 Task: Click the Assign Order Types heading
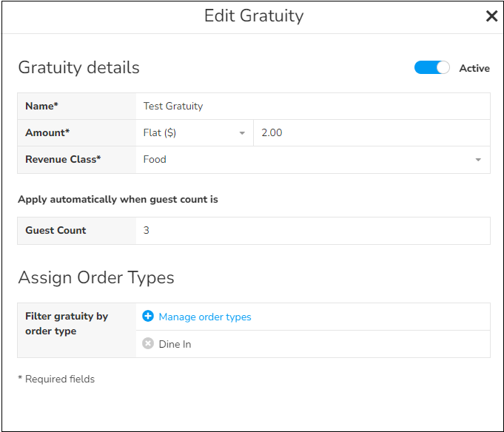[x=96, y=278]
